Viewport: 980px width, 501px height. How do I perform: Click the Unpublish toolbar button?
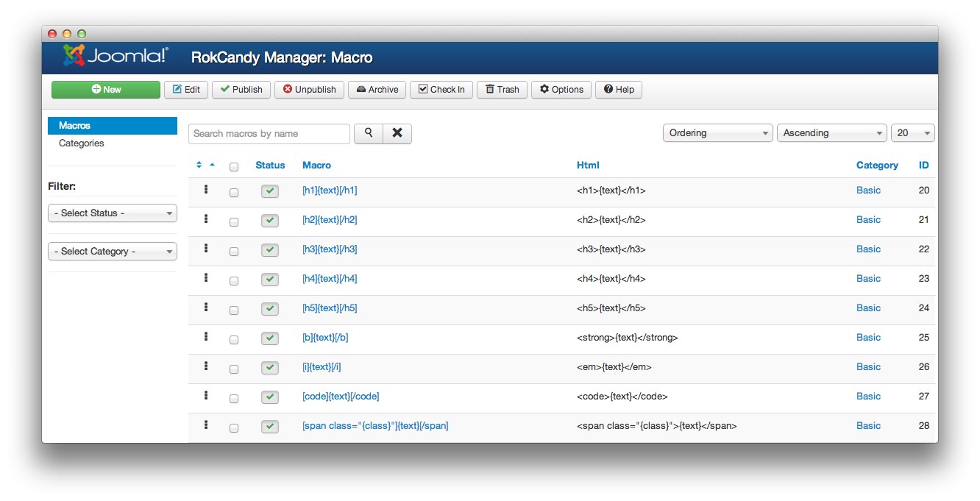click(x=309, y=90)
